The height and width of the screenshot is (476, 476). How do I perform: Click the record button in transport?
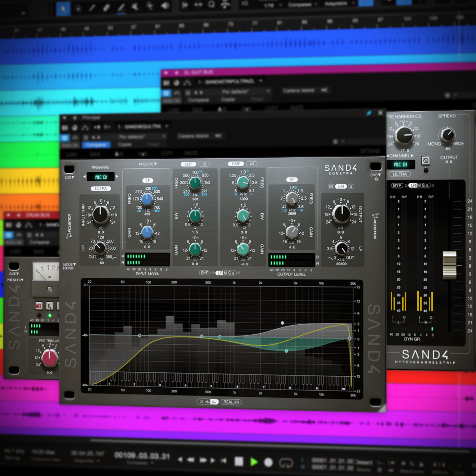268,462
